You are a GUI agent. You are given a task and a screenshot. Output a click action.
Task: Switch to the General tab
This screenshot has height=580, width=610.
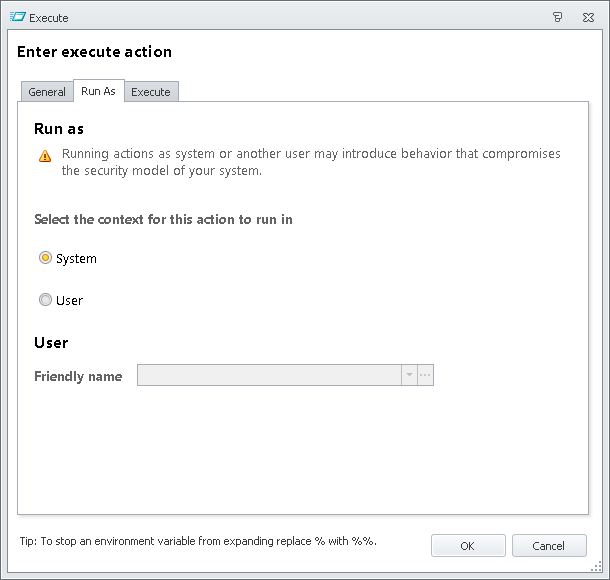pyautogui.click(x=47, y=92)
